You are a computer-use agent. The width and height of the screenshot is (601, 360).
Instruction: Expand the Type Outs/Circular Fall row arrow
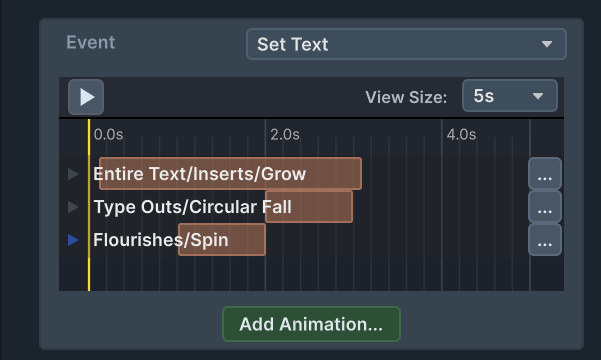(x=73, y=207)
